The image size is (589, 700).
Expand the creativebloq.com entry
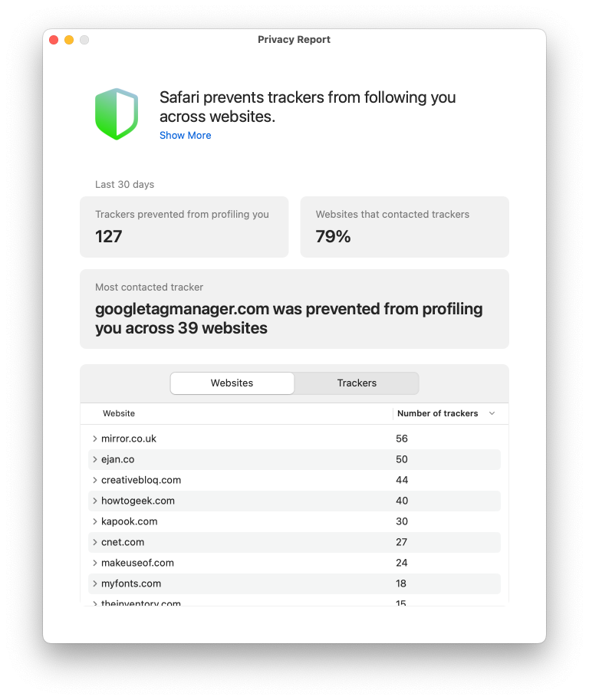95,480
